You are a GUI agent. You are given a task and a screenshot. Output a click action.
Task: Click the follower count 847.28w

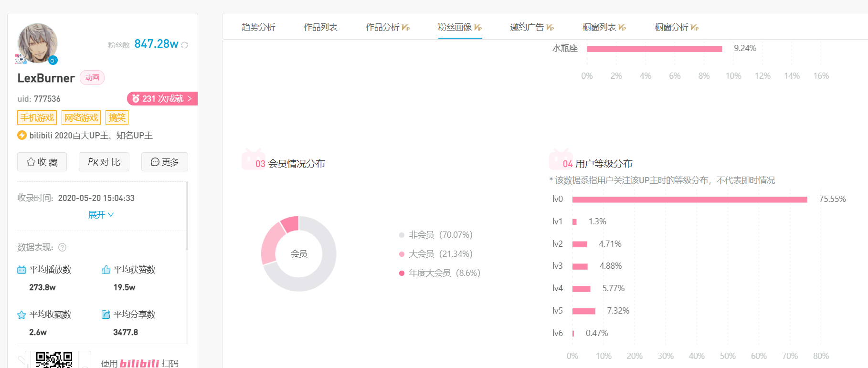point(156,44)
